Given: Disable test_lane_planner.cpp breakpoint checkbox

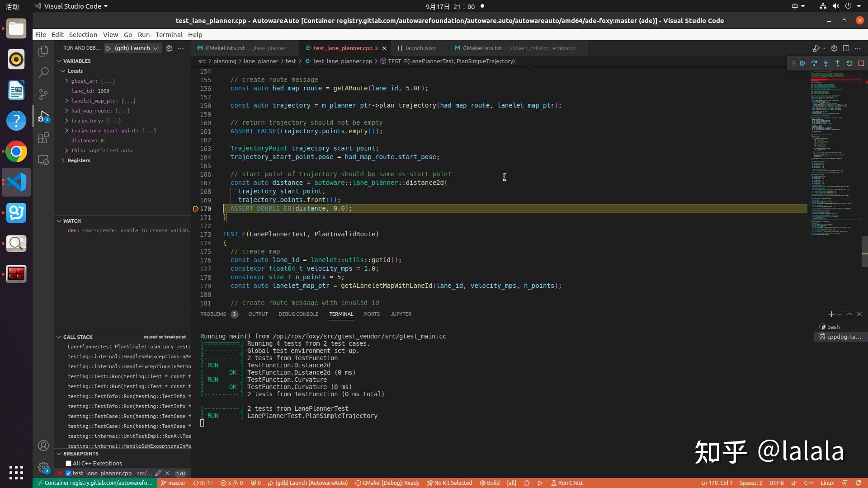Looking at the screenshot, I should point(69,473).
